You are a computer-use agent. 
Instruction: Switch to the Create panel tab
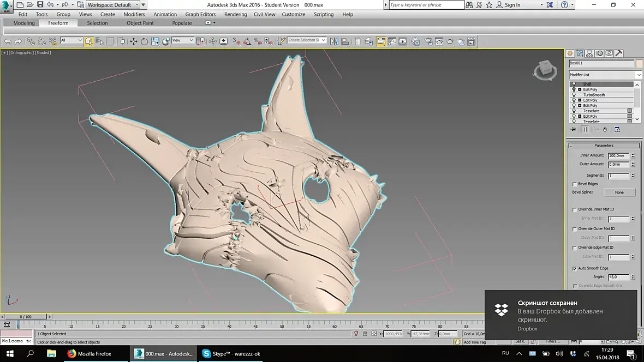(570, 53)
